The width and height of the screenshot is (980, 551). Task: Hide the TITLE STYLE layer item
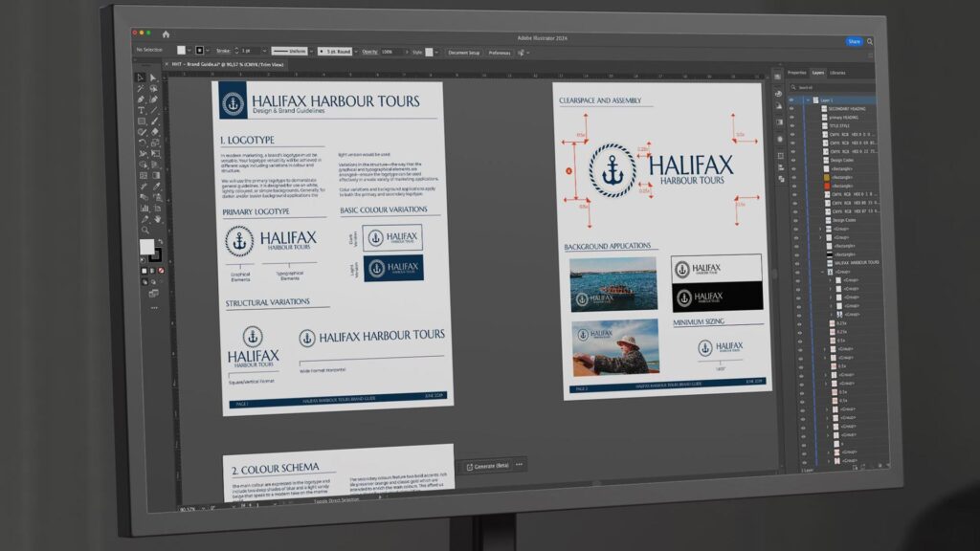coord(791,125)
